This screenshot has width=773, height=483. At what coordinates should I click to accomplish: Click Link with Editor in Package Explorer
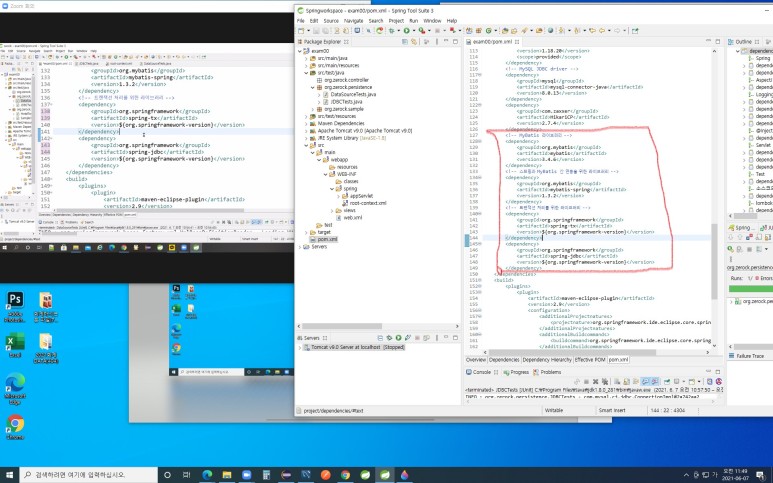pos(414,42)
